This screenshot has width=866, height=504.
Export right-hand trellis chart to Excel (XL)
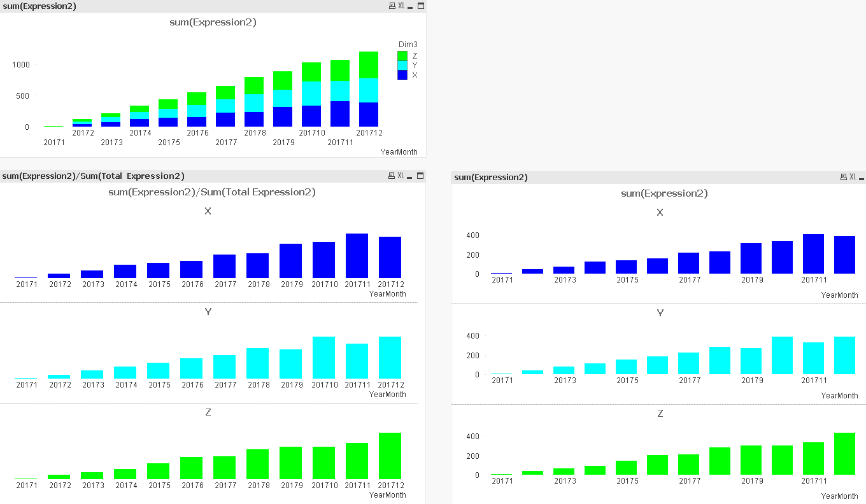pos(853,177)
